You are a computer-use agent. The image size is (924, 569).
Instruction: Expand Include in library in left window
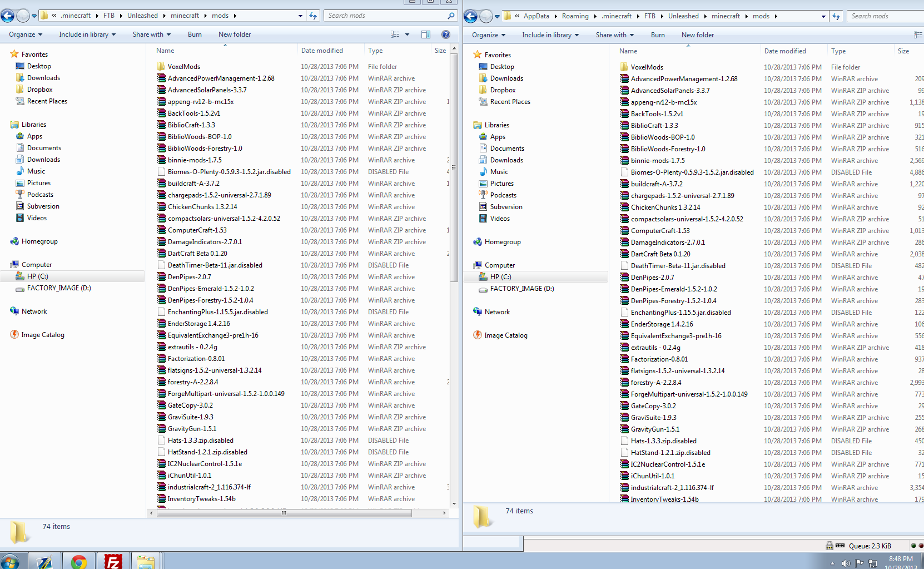87,34
